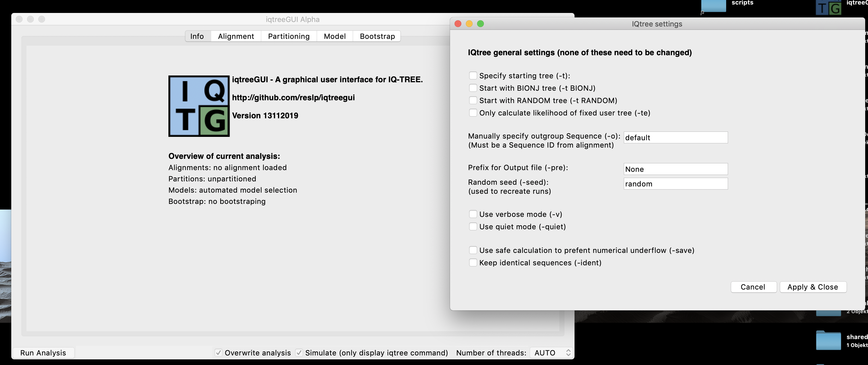Check Start with BIONJ tree option
This screenshot has height=365, width=868.
pos(473,88)
